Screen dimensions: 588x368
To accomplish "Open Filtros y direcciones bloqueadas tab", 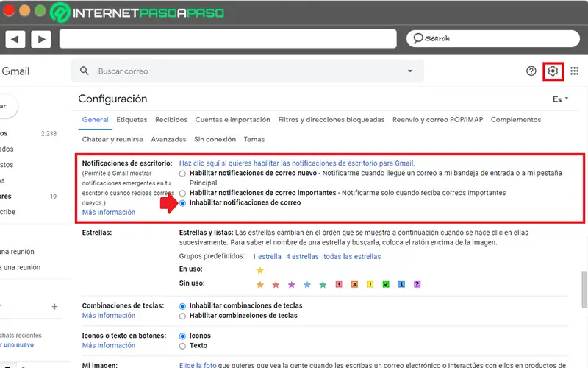I will 331,120.
